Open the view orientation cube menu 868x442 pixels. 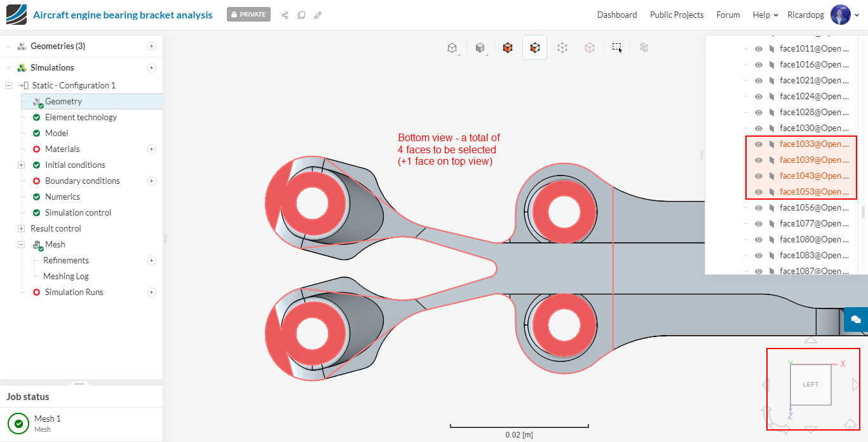coord(452,48)
